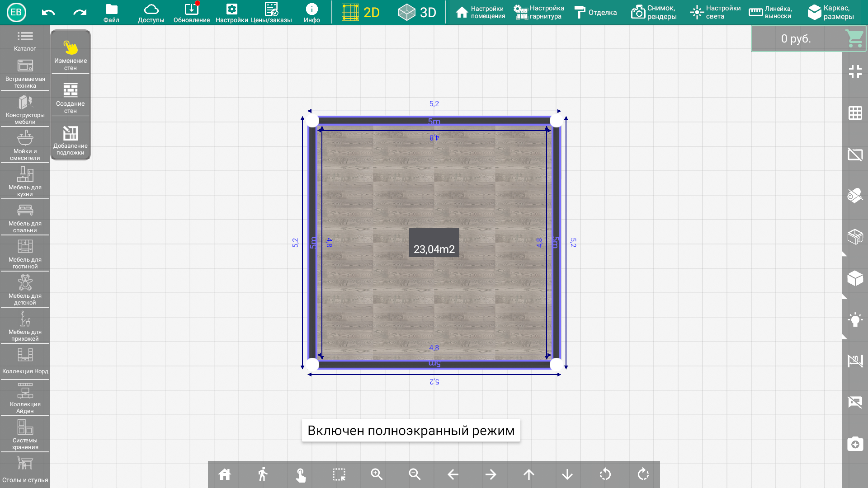Click the 23,04m2 area label
868x488 pixels.
point(434,243)
